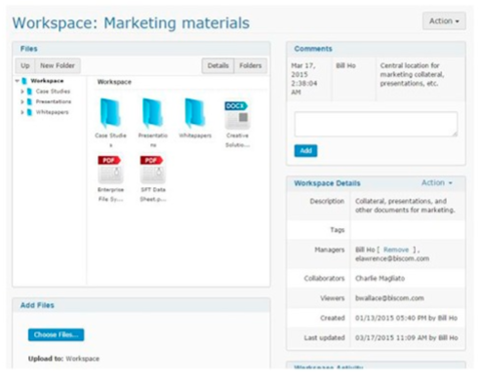Click the Whitepapers folder icon in tree

tap(29, 112)
